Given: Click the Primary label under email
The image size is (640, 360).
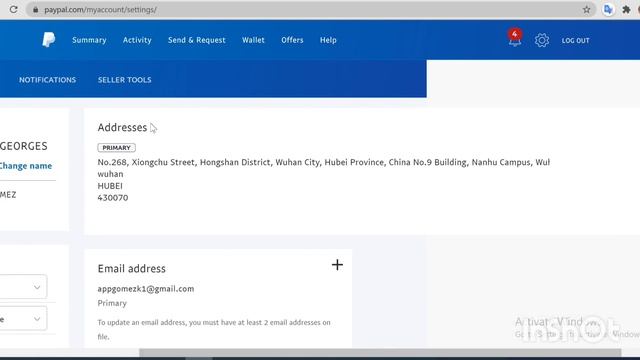Looking at the screenshot, I should 112,303.
